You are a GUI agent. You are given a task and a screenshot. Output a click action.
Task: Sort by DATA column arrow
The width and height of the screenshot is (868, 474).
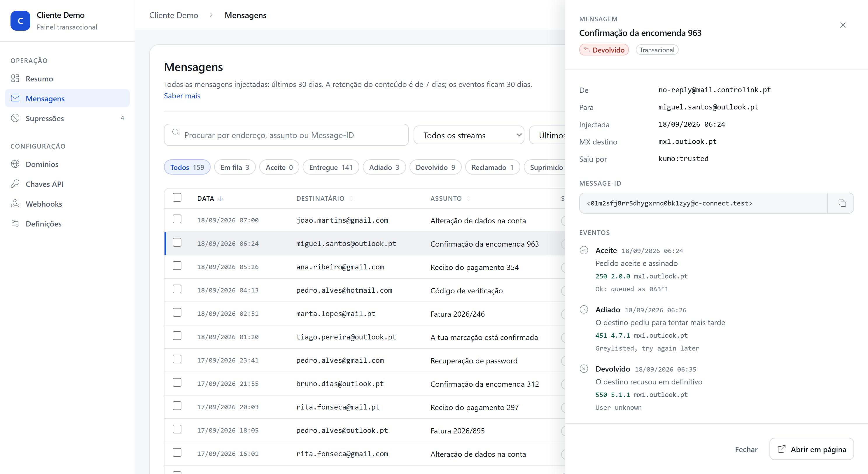[221, 198]
